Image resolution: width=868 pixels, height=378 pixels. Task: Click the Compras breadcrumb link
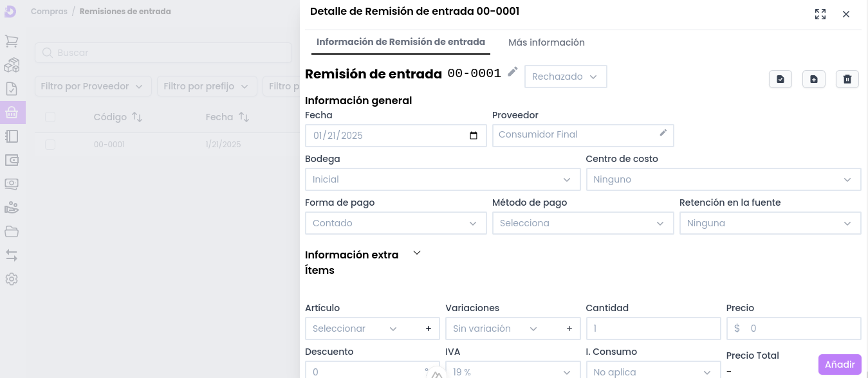(x=49, y=12)
